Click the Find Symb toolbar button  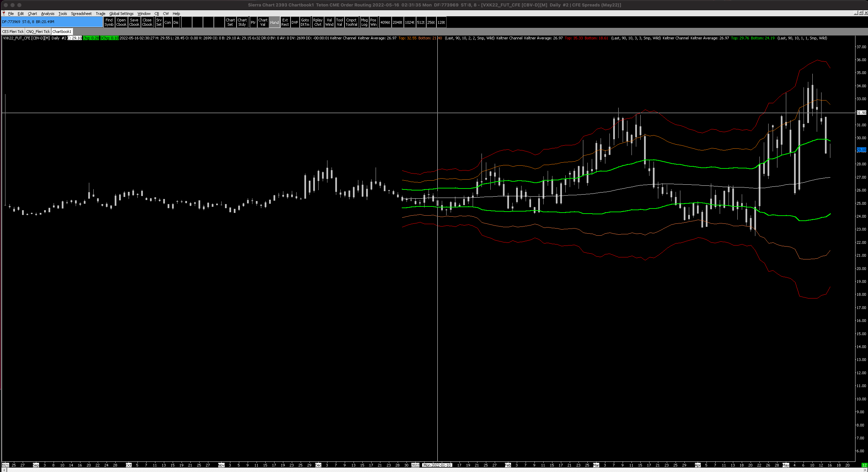(x=109, y=22)
